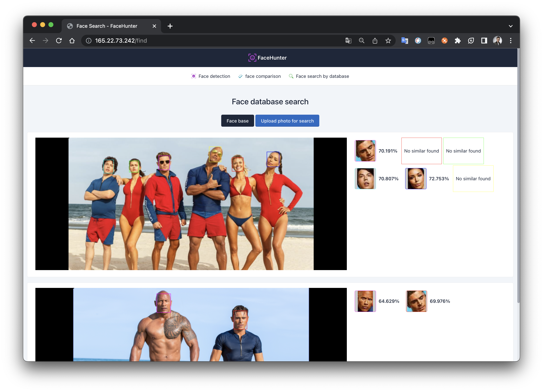Open the zoom control in the address bar

tap(362, 41)
